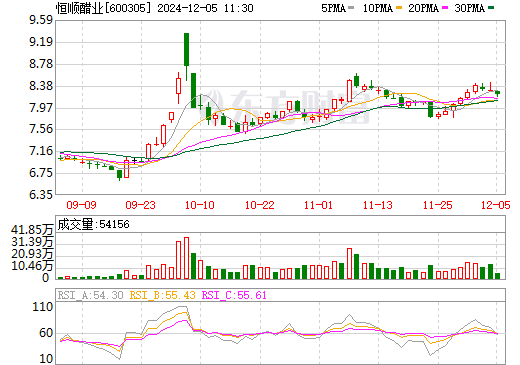Click the 31.39万 volume axis label
520x365 pixels.
tap(32, 242)
